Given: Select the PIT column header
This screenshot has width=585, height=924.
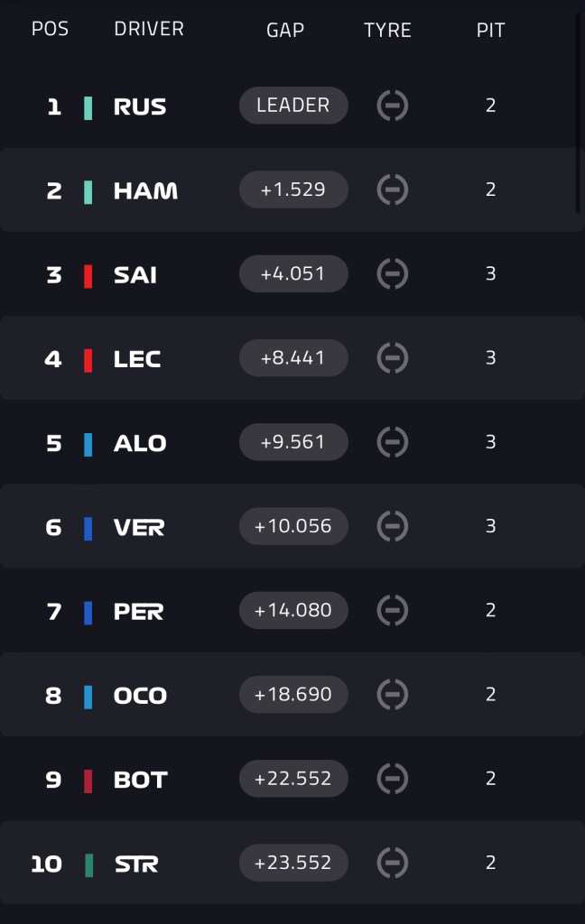Looking at the screenshot, I should [x=490, y=30].
